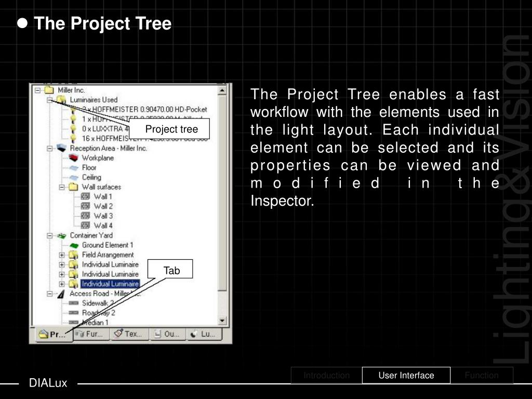Select the Wall 1 entry
The height and width of the screenshot is (399, 532).
coord(103,196)
